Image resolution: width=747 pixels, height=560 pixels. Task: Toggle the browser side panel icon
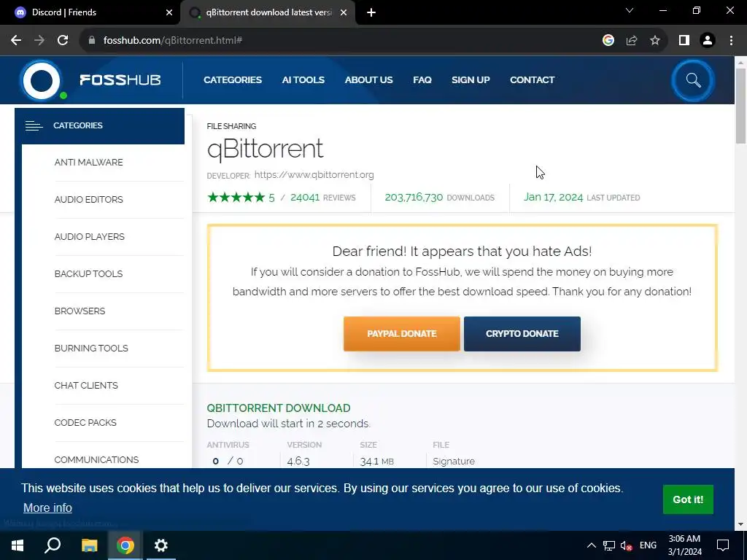point(684,41)
